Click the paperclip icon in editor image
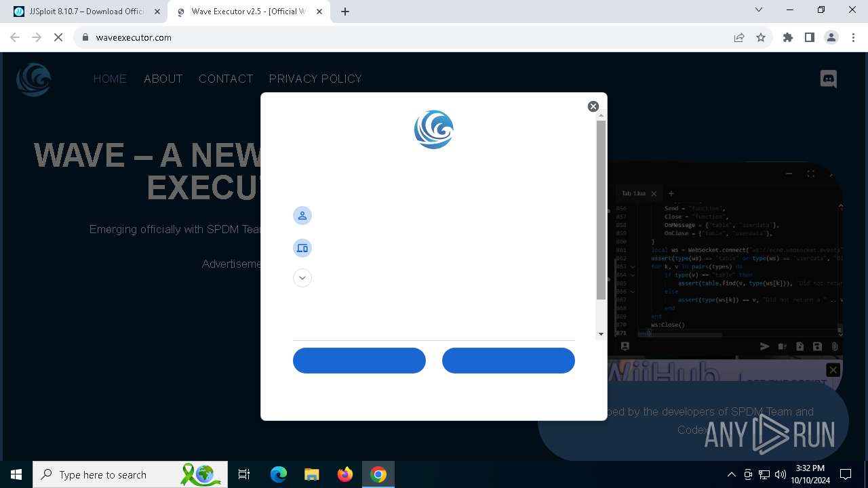Screen dimensions: 868x488 click(835, 346)
